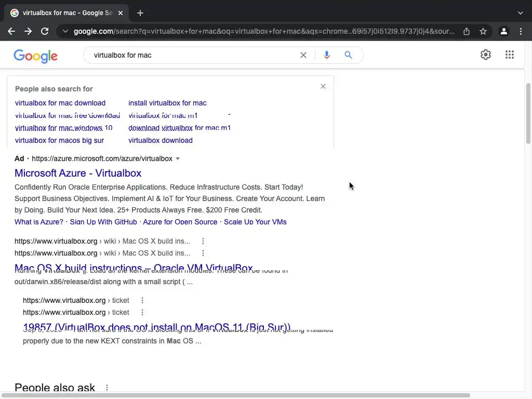Image resolution: width=532 pixels, height=399 pixels.
Task: Open the 'Sign Up With GitHub' sitelink
Action: [103, 222]
